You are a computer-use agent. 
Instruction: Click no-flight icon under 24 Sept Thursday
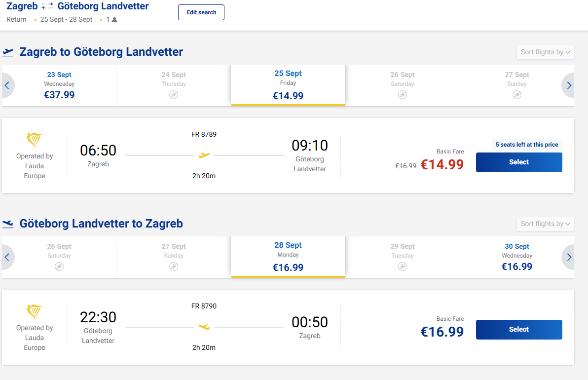[173, 95]
